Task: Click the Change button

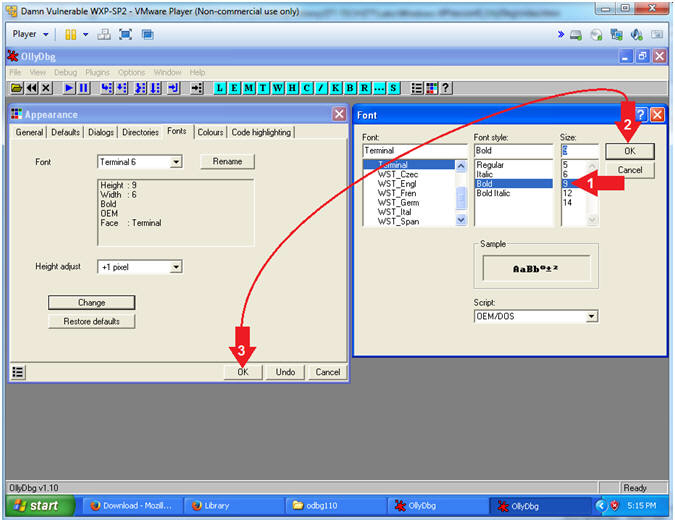Action: 91,303
